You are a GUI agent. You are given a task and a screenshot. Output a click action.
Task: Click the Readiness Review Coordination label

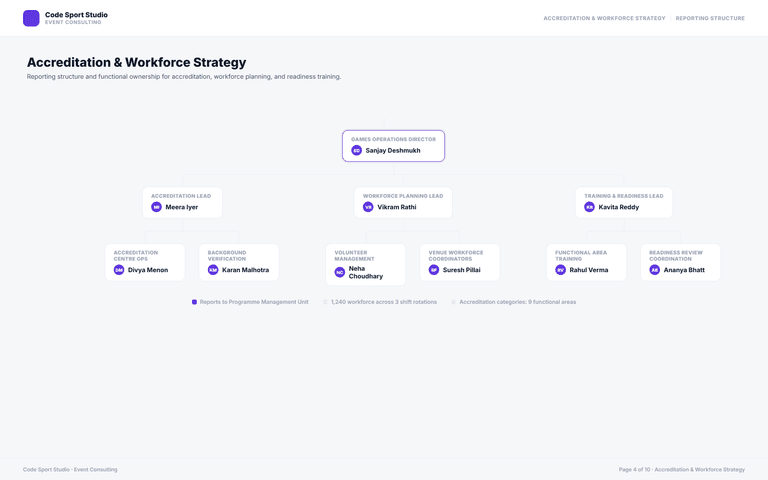(x=676, y=256)
